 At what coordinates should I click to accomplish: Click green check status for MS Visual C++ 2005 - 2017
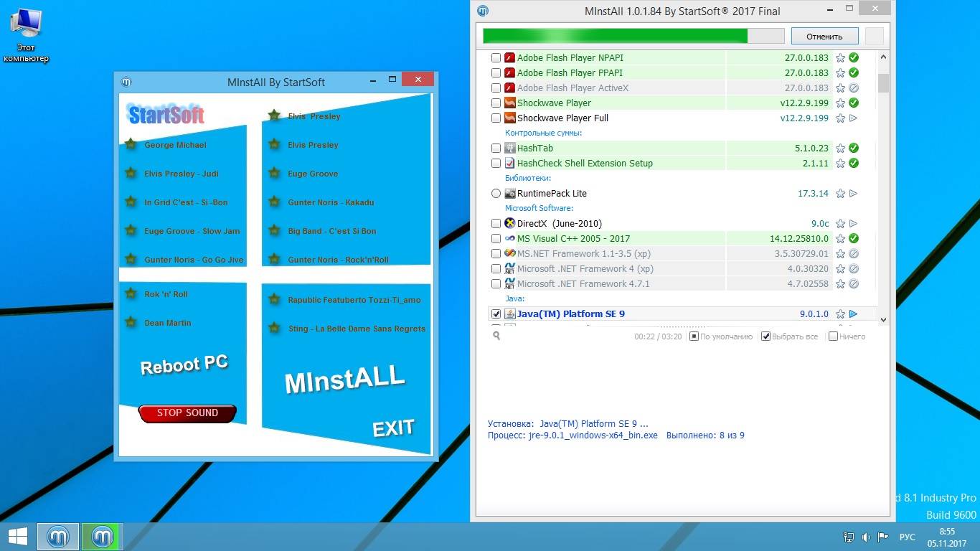854,238
